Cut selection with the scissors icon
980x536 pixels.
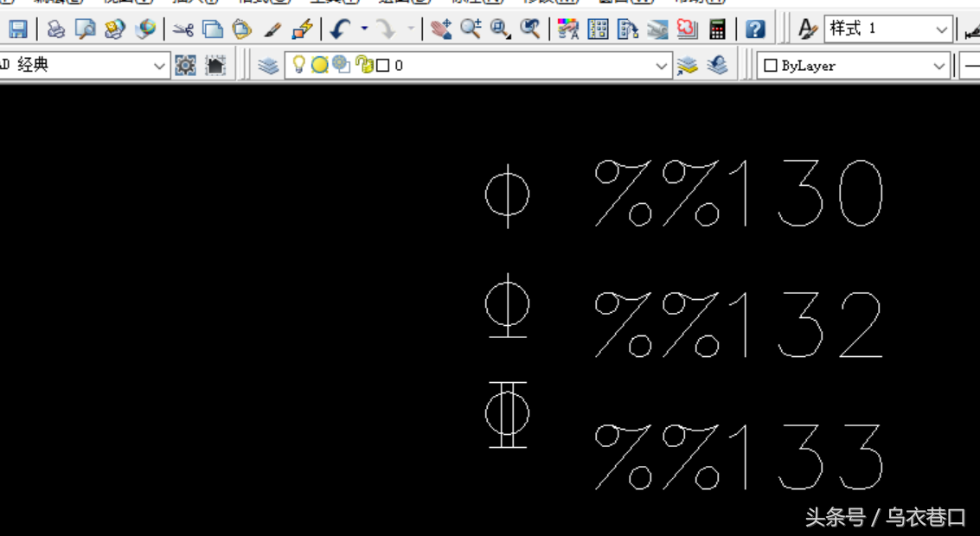tap(183, 29)
